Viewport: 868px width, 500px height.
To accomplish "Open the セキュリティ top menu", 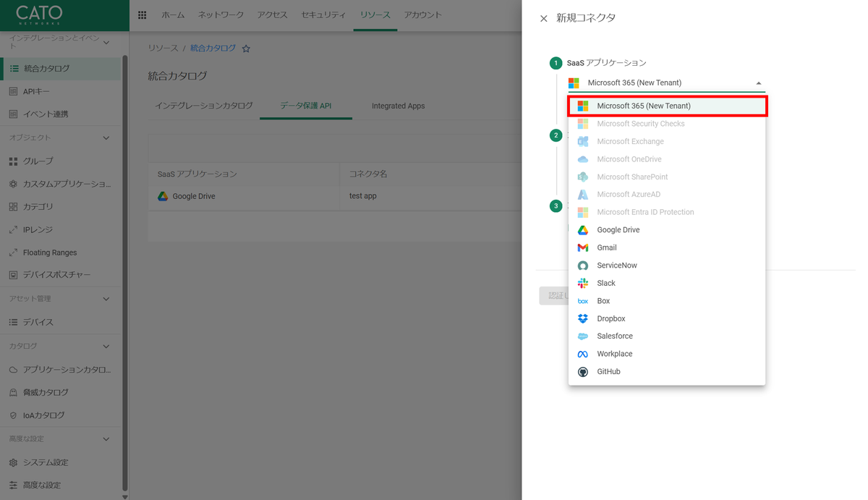I will 323,15.
